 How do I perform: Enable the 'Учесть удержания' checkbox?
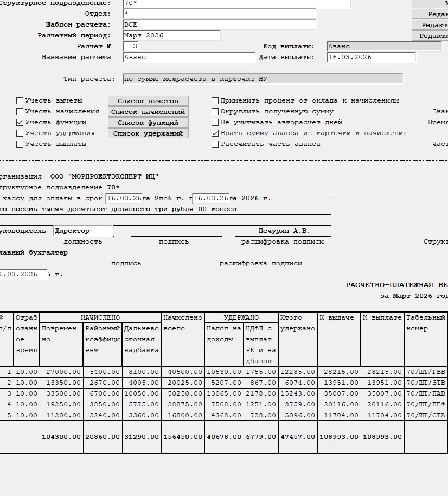click(20, 133)
